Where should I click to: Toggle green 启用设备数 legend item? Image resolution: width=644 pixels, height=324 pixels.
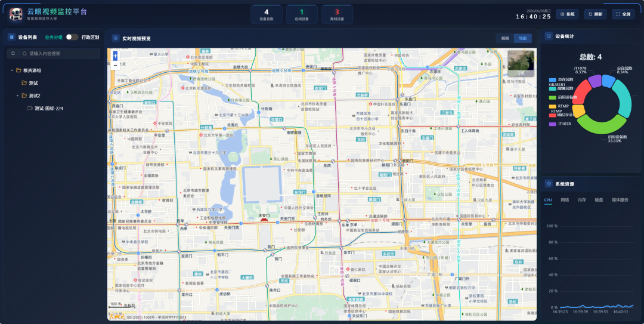[x=563, y=97]
